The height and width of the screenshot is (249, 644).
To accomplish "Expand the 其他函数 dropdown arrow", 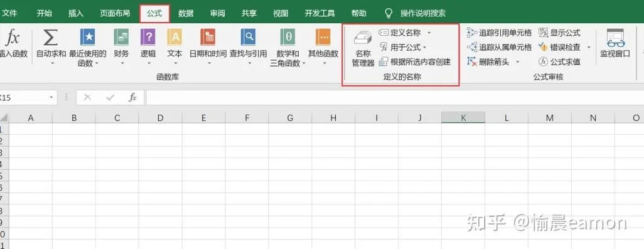I will pyautogui.click(x=324, y=63).
